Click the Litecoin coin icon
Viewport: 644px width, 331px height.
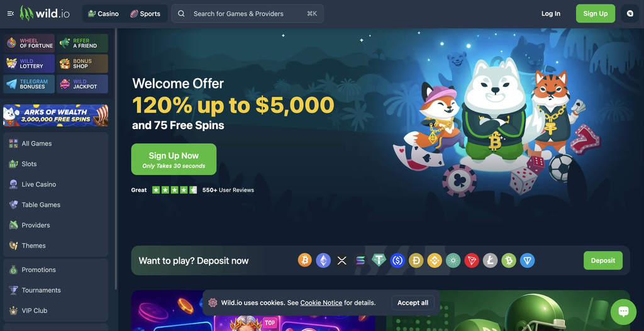(490, 261)
